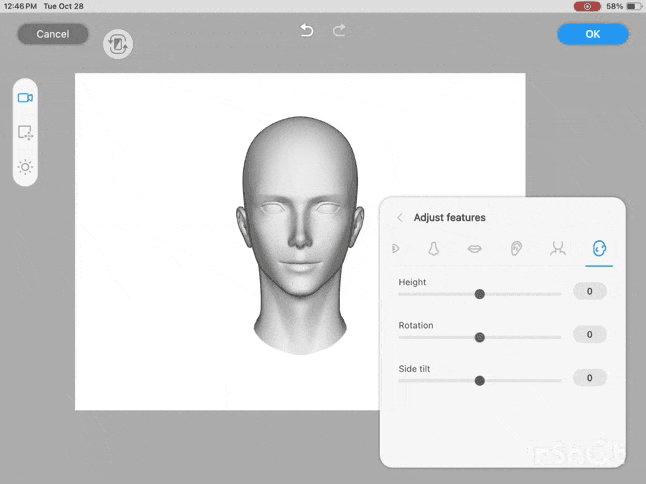Click the undo arrow
The width and height of the screenshot is (646, 484).
[x=307, y=31]
